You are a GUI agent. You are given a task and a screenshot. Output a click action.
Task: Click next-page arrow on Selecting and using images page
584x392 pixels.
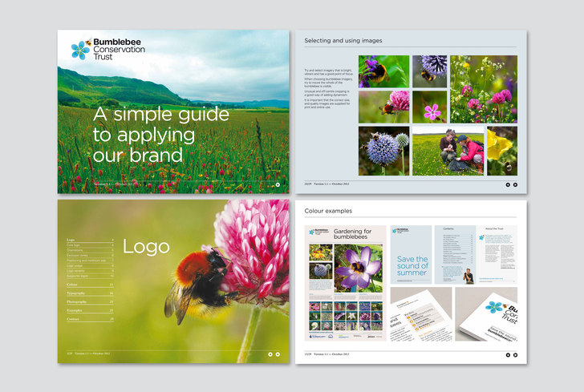515,184
